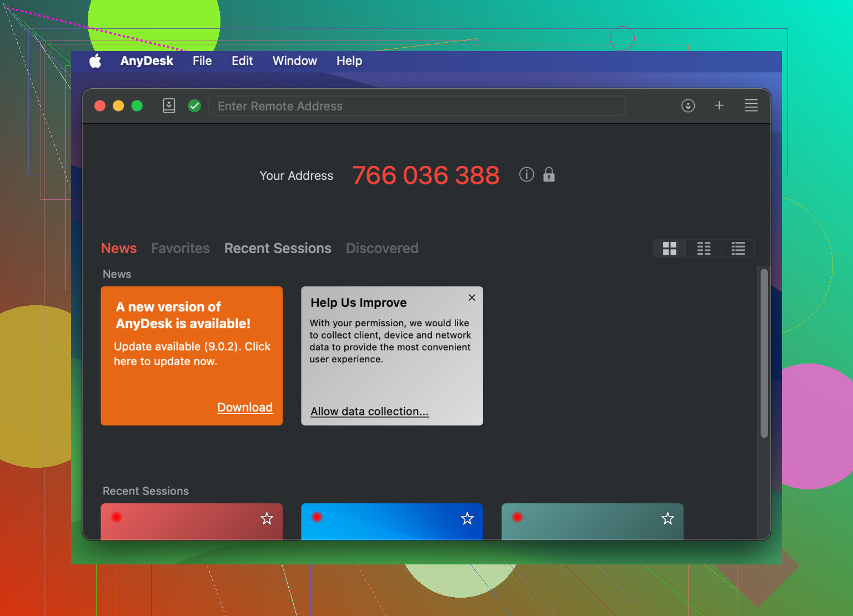Switch to the Favorites tab
This screenshot has height=616, width=853.
click(x=180, y=248)
